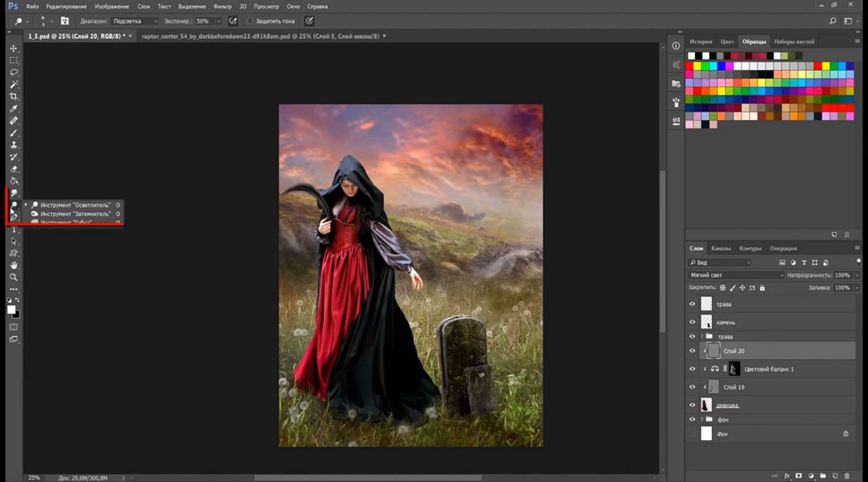Select the Lasso tool
The width and height of the screenshot is (868, 482).
point(14,72)
